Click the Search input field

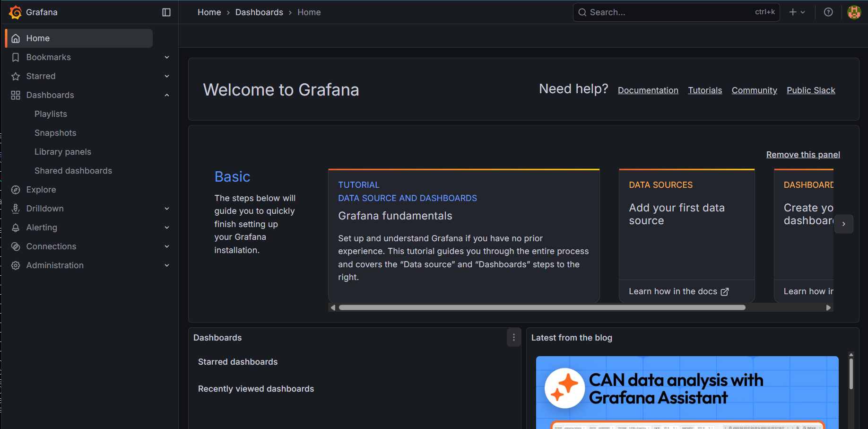click(677, 12)
